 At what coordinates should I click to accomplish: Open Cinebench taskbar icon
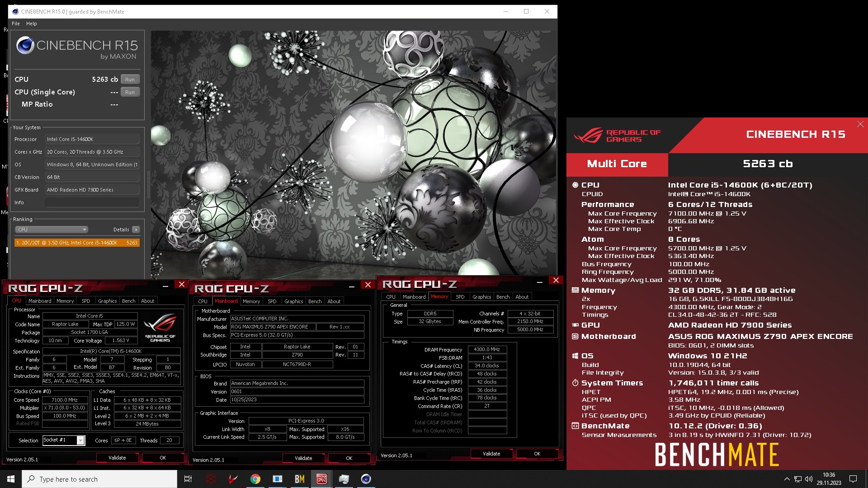tap(366, 479)
